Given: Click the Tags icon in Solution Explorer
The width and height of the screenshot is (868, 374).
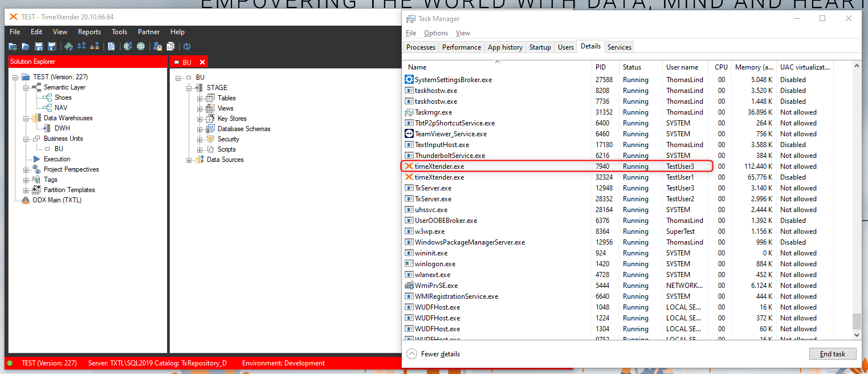Looking at the screenshot, I should [37, 180].
